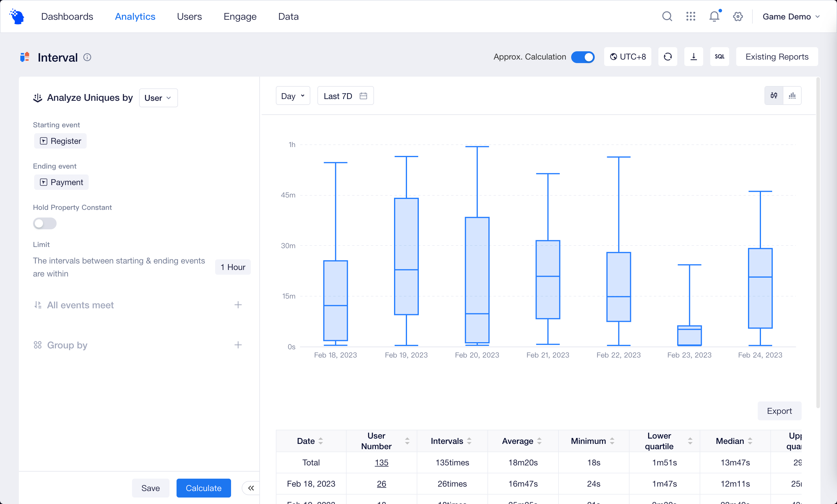Sort by the User Number column
Image resolution: width=837 pixels, height=504 pixels.
click(407, 441)
